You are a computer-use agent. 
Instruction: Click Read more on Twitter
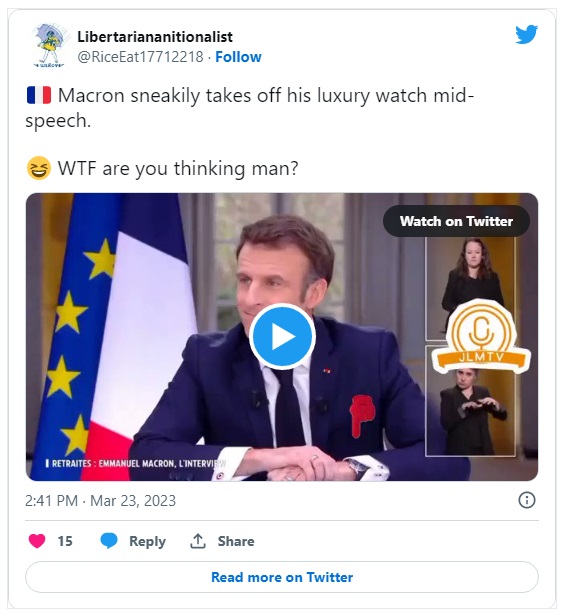pos(282,577)
